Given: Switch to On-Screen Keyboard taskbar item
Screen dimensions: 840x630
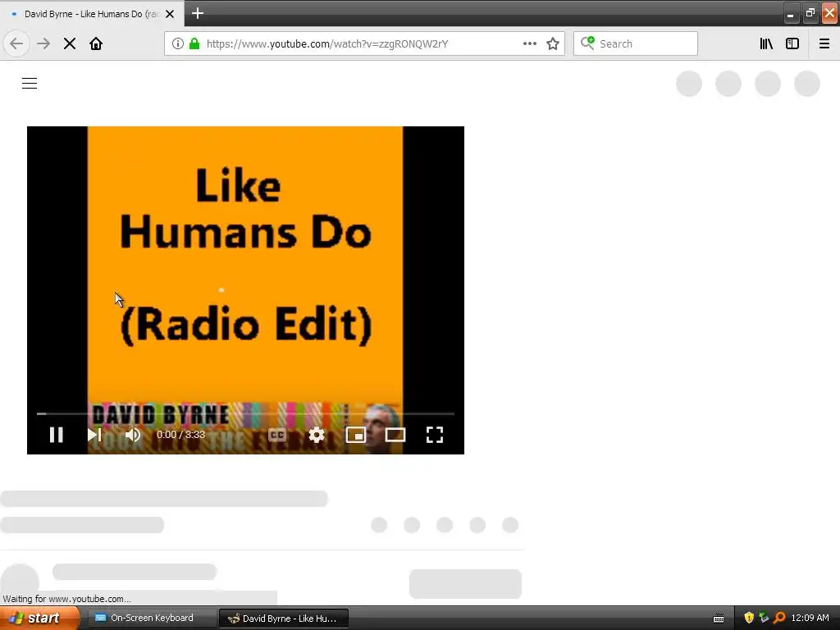Looking at the screenshot, I should click(x=152, y=619).
